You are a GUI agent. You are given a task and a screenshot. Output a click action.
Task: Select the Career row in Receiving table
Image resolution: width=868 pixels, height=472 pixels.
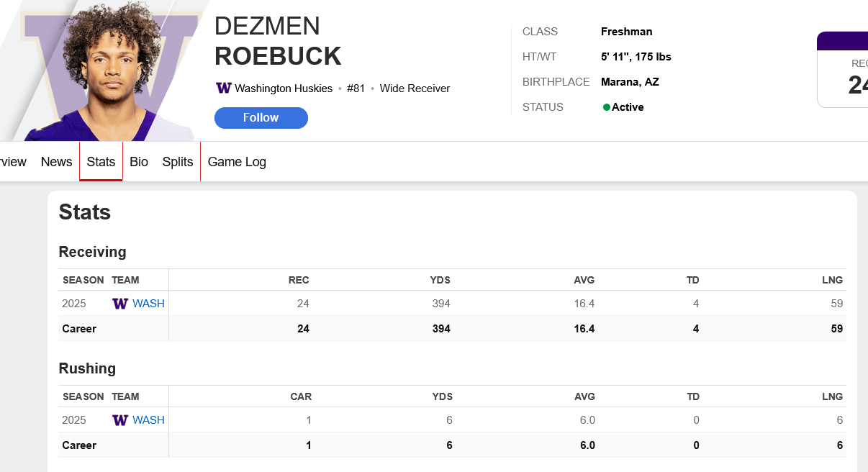click(x=79, y=329)
